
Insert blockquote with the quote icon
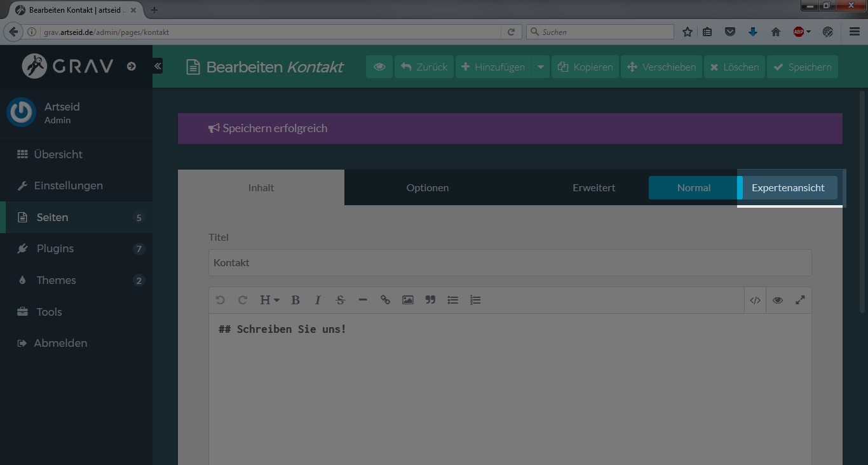[x=430, y=300]
